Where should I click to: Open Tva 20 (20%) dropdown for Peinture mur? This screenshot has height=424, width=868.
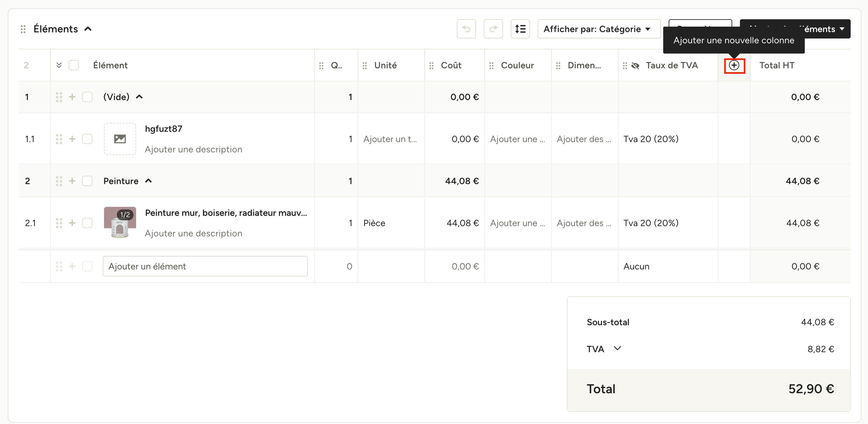click(668, 223)
